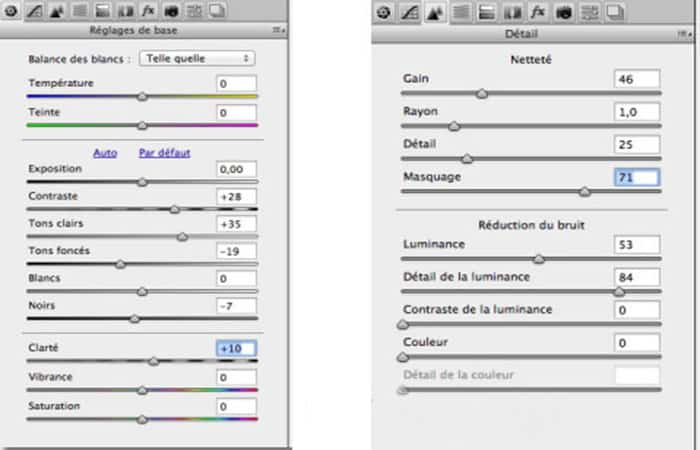
Task: Click the Contraste slider handle
Action: pyautogui.click(x=175, y=209)
